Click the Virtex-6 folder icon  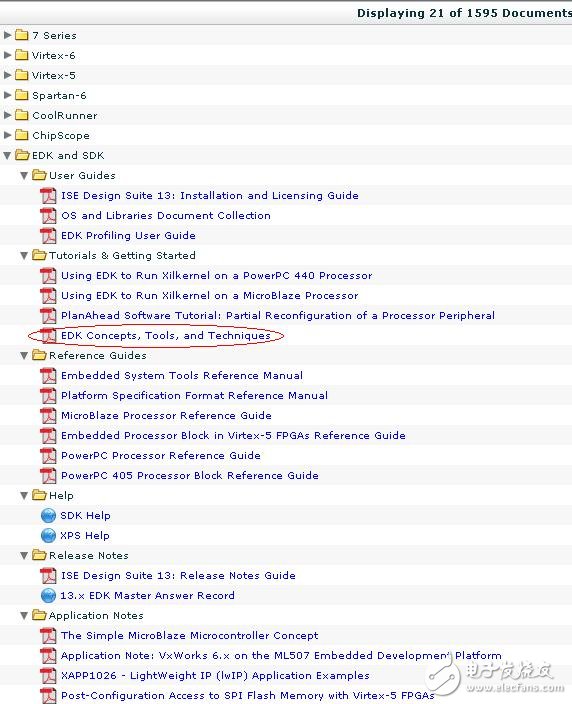point(22,55)
